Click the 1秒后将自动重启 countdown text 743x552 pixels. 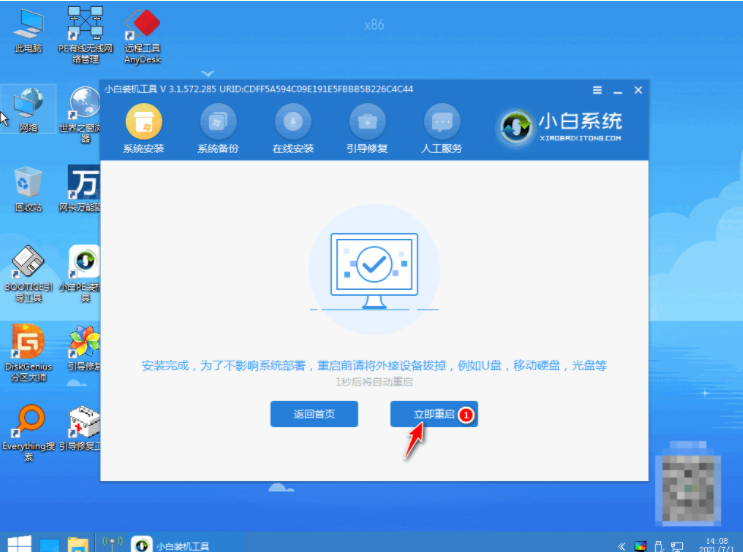[x=374, y=381]
